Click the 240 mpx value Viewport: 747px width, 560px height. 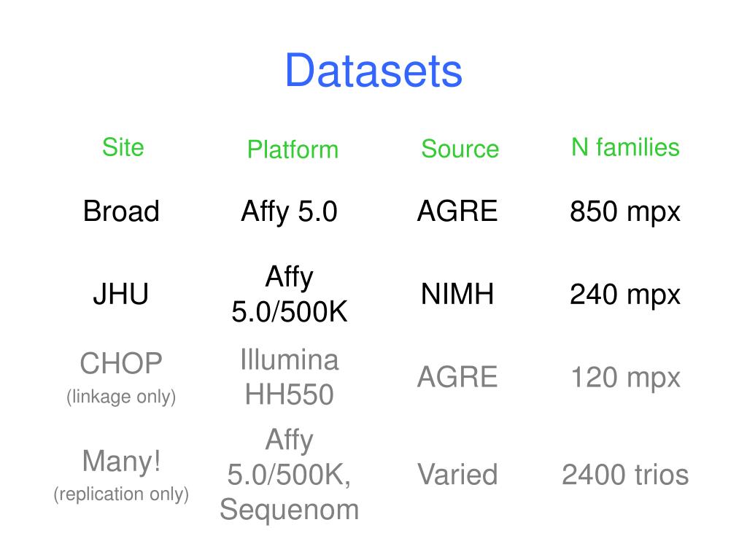(x=625, y=295)
